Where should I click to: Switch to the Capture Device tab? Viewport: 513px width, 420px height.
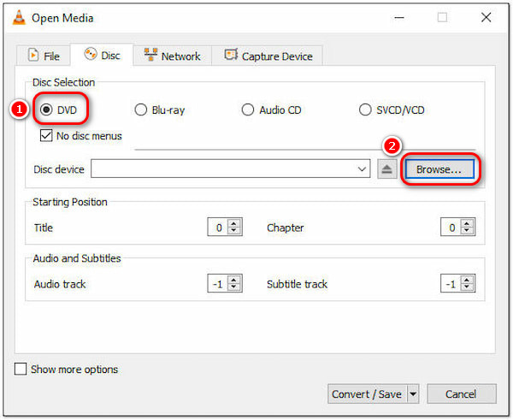click(268, 56)
